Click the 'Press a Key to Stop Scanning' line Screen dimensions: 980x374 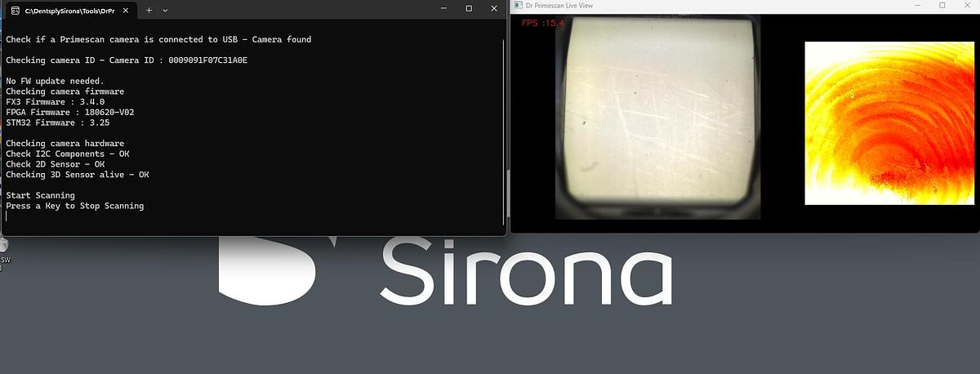pyautogui.click(x=74, y=206)
